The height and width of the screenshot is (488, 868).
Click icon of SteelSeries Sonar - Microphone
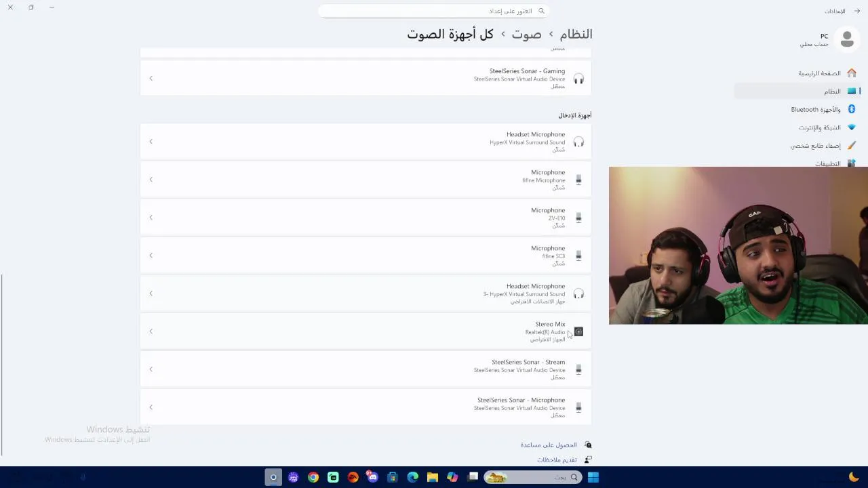tap(578, 407)
